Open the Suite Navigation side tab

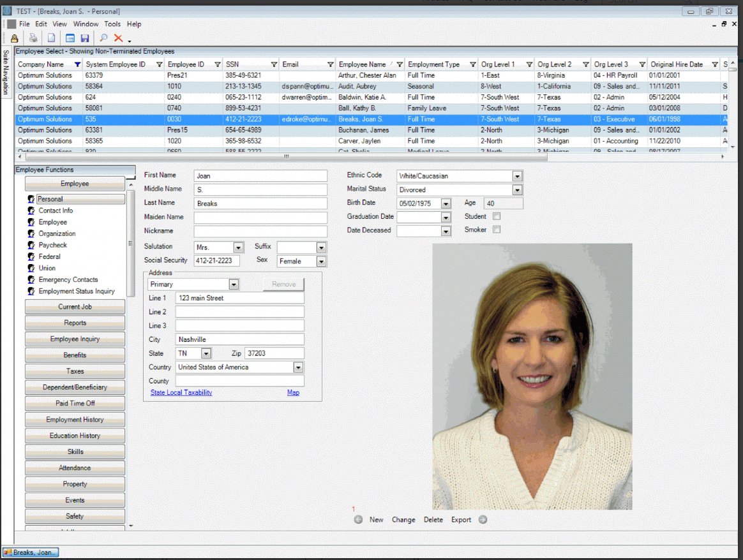coord(6,71)
